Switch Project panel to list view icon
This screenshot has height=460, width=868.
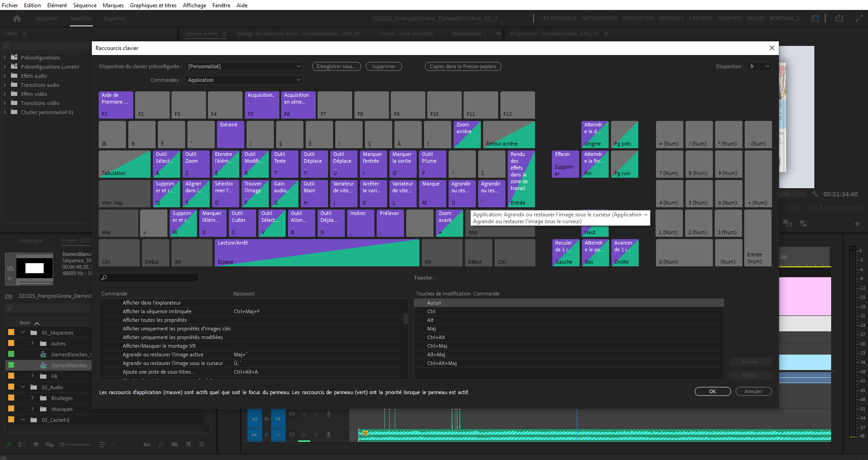pyautogui.click(x=22, y=444)
